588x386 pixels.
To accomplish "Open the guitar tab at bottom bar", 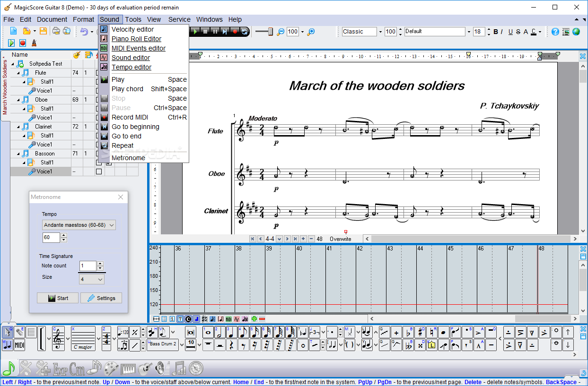I will 144,368.
